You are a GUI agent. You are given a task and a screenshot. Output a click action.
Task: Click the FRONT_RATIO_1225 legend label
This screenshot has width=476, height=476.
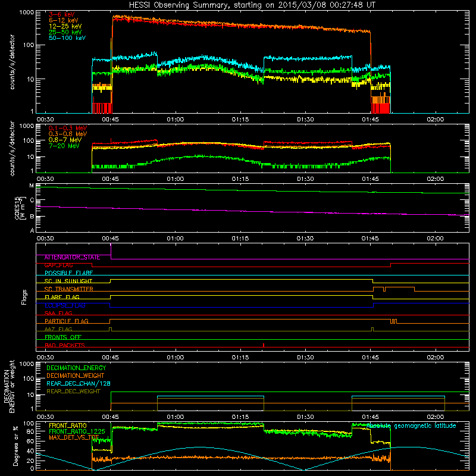77,431
